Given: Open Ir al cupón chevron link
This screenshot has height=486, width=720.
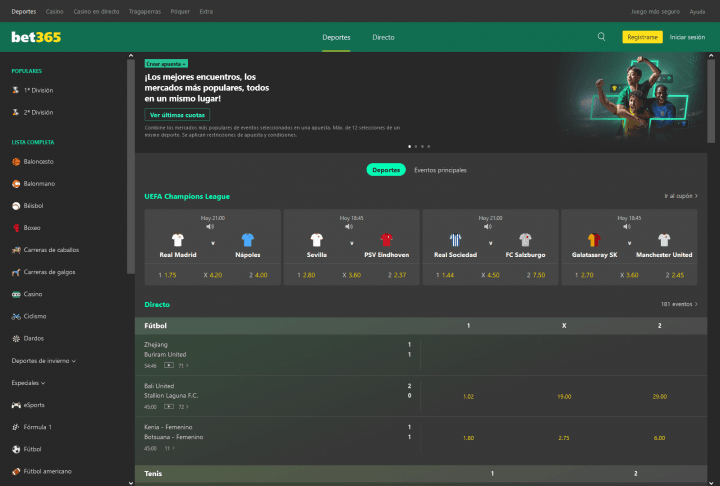Looking at the screenshot, I should tap(681, 196).
